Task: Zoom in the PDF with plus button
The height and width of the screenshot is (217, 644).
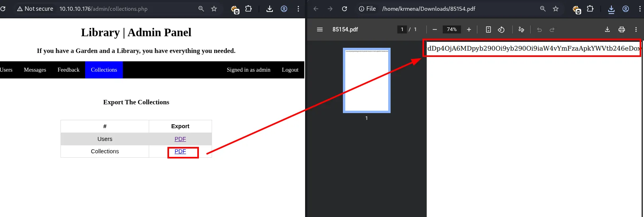Action: pos(469,29)
